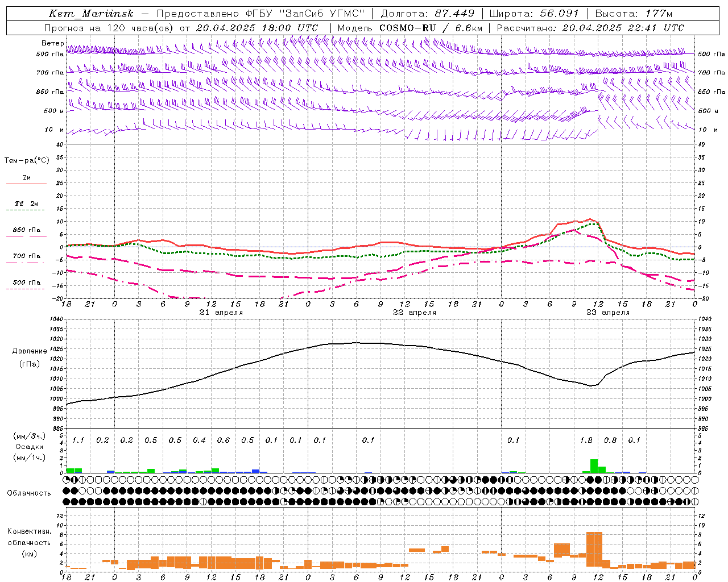
Task: Click the 0.6 precipitation total value
Action: (224, 440)
